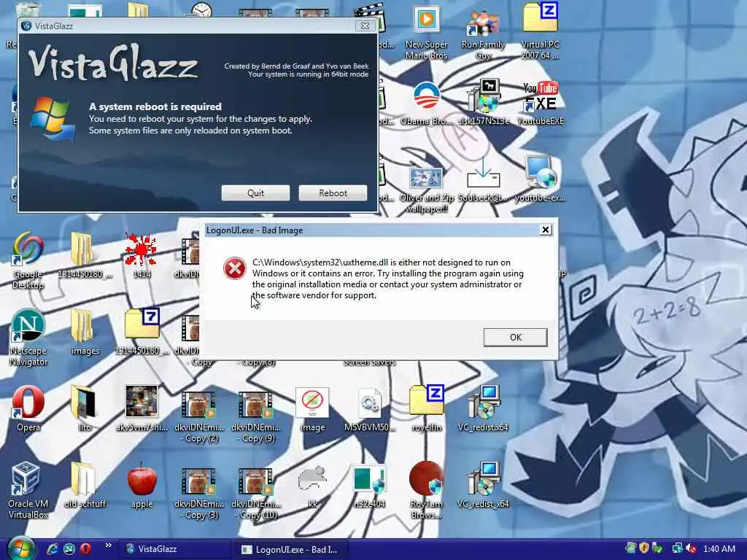The height and width of the screenshot is (560, 747).
Task: Launch Opera from the quick launch bar
Action: point(85,548)
